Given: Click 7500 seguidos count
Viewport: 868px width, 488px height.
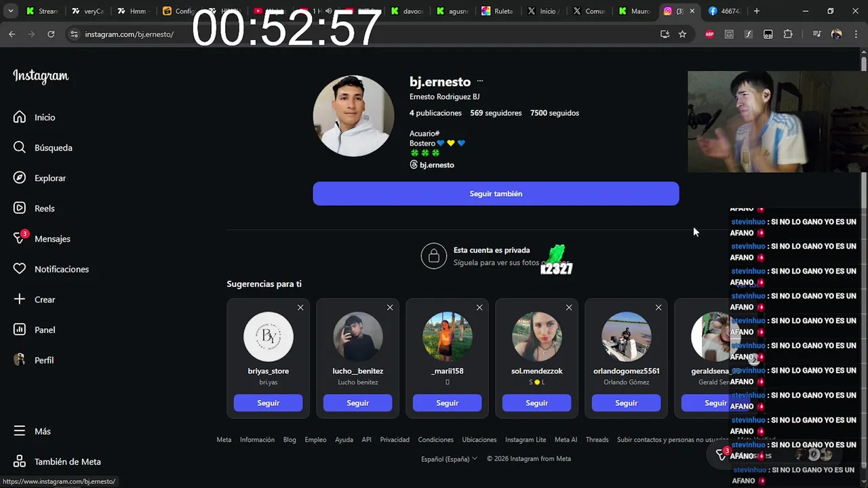Looking at the screenshot, I should tap(555, 113).
